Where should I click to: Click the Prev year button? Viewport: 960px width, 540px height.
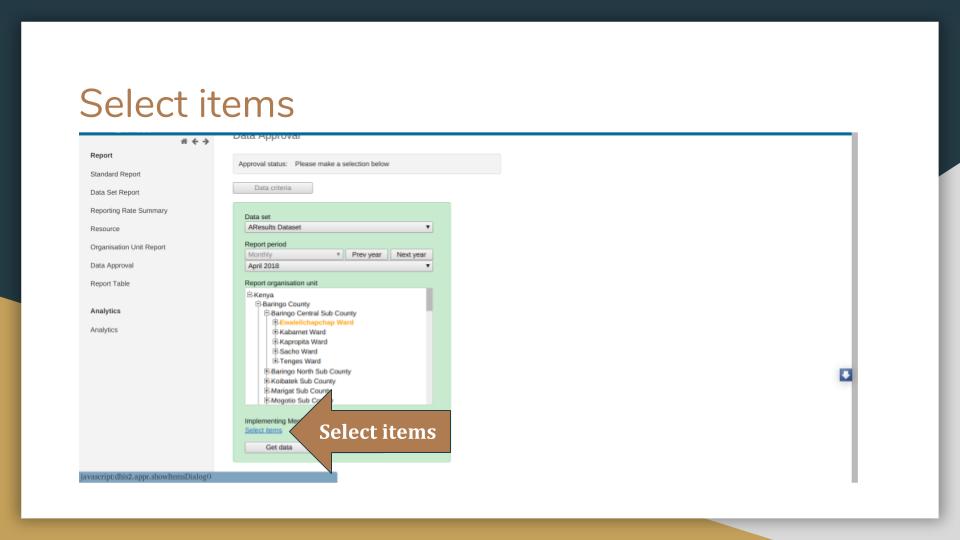tap(366, 254)
